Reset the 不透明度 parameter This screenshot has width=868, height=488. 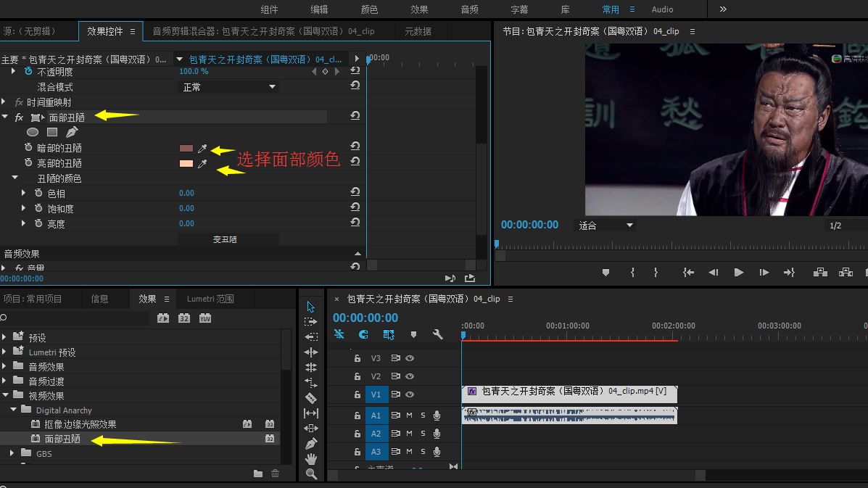pos(355,71)
